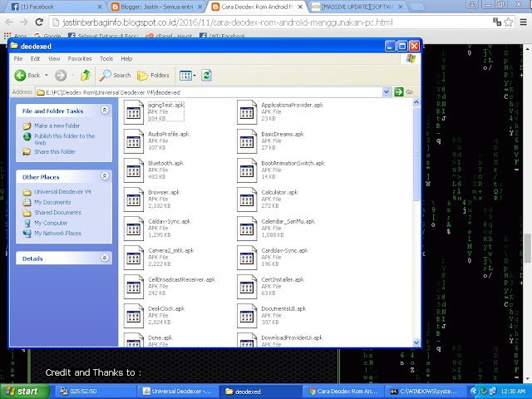The width and height of the screenshot is (532, 399).
Task: Click the file list scrollbar up arrow
Action: tap(416, 102)
